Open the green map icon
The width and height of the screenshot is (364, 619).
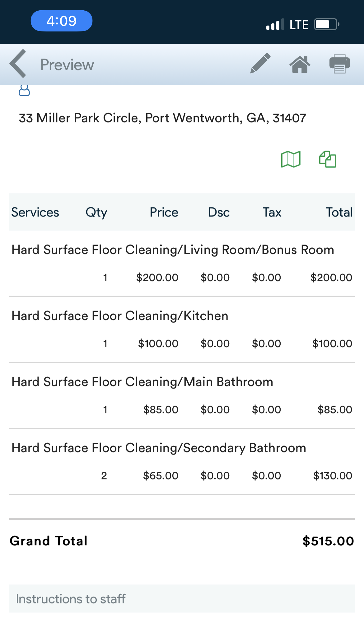291,159
